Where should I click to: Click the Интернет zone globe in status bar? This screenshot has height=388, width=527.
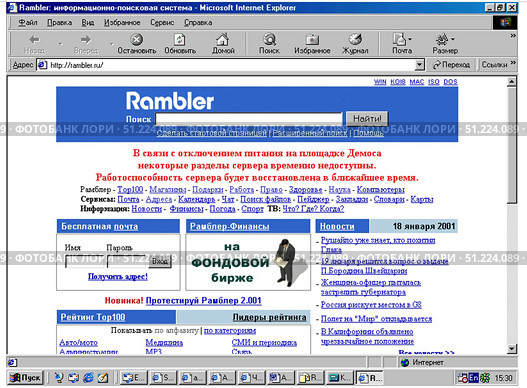click(x=405, y=362)
